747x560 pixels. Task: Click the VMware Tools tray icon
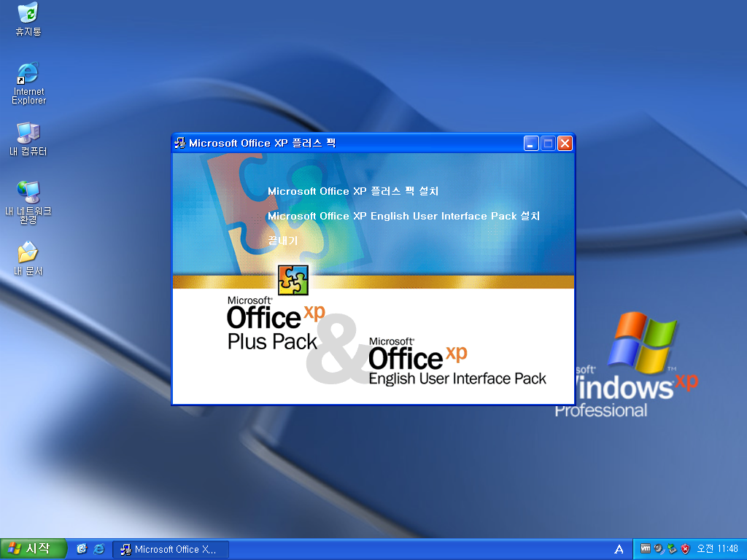(646, 549)
